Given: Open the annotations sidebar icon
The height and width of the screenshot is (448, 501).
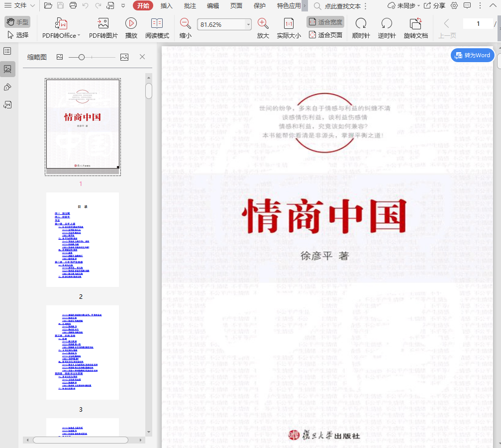Looking at the screenshot, I should [x=7, y=87].
